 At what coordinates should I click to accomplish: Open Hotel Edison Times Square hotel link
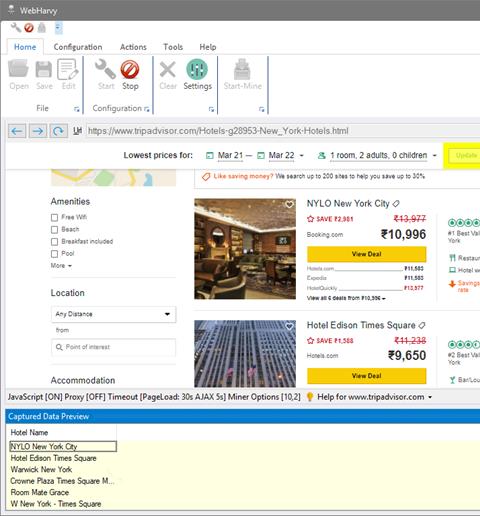coord(361,325)
